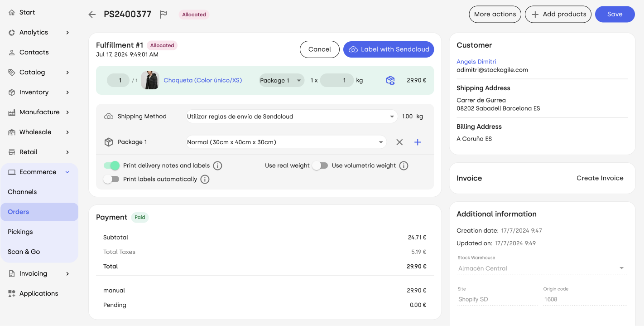This screenshot has height=326, width=644.
Task: Click the Paid badge next to Payment
Action: pyautogui.click(x=140, y=217)
